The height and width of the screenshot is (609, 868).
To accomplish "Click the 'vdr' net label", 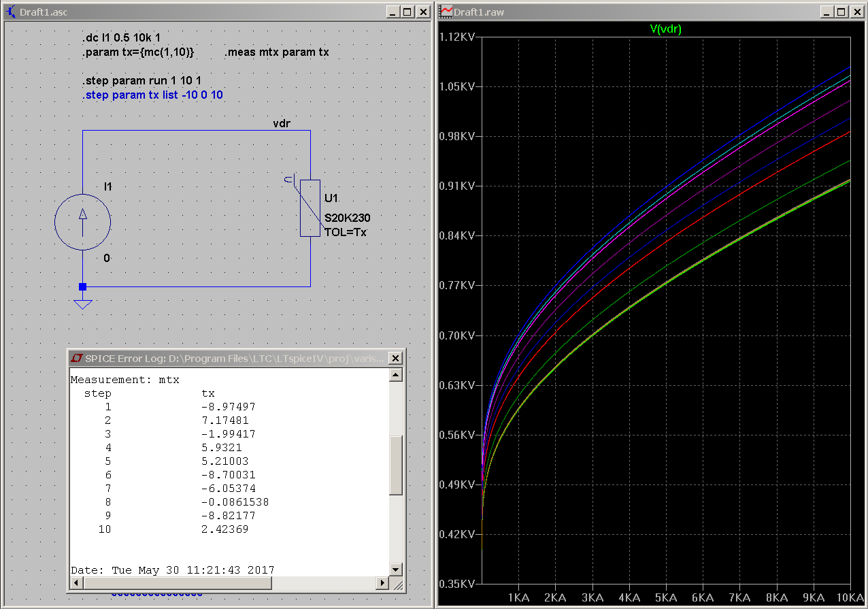I will (282, 124).
